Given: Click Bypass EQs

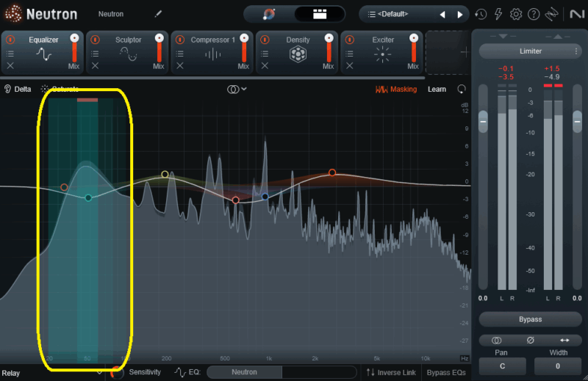Looking at the screenshot, I should 446,372.
